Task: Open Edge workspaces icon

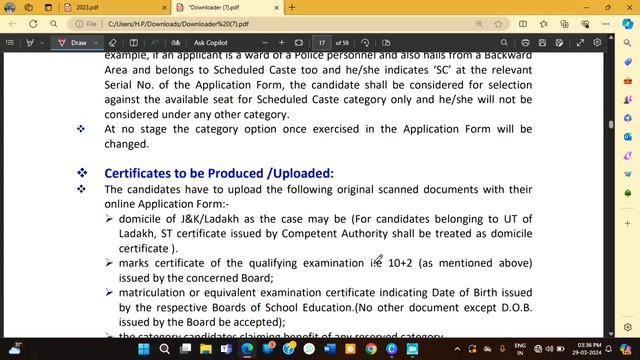Action: (x=29, y=7)
